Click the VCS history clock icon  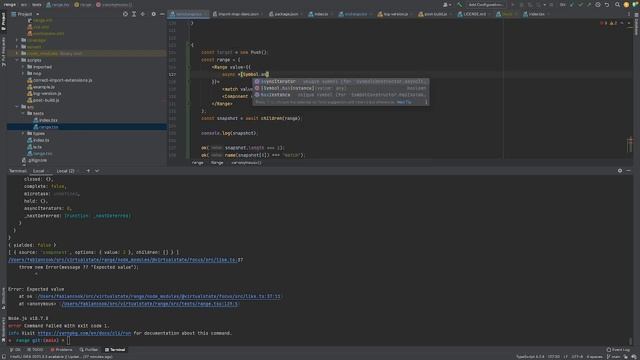[x=598, y=4]
